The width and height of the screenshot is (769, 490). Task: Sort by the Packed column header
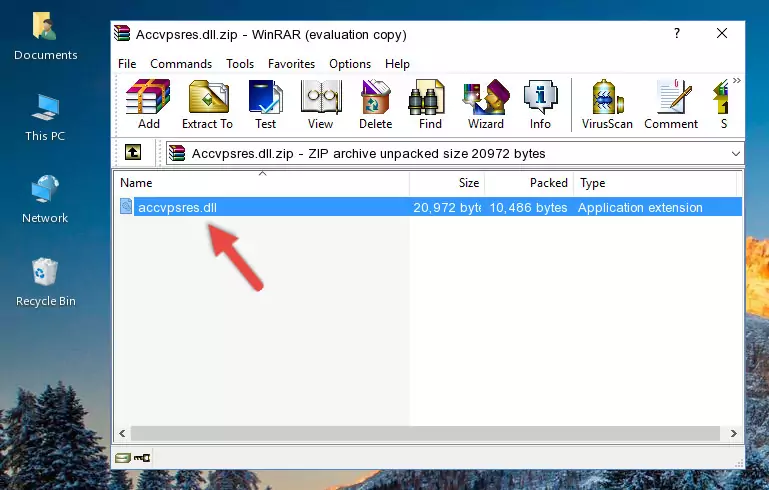pos(529,183)
